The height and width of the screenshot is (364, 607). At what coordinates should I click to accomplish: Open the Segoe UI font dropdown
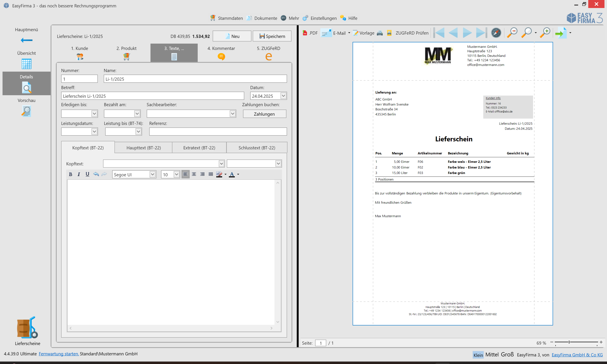[x=152, y=174]
